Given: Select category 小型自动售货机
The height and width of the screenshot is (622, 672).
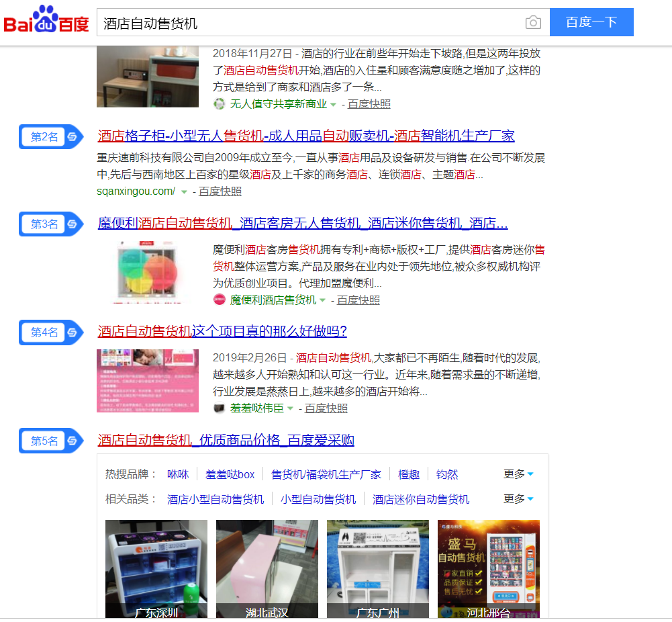Looking at the screenshot, I should (x=318, y=499).
